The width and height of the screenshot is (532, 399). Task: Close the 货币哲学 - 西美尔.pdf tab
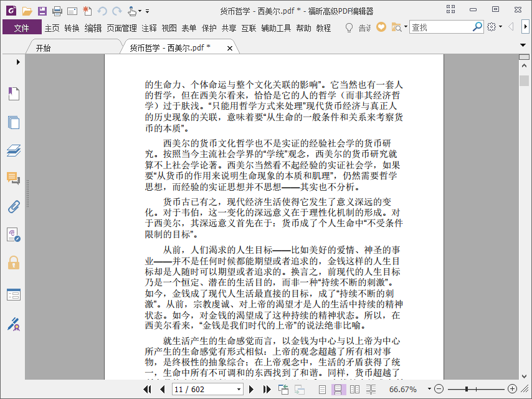click(230, 48)
